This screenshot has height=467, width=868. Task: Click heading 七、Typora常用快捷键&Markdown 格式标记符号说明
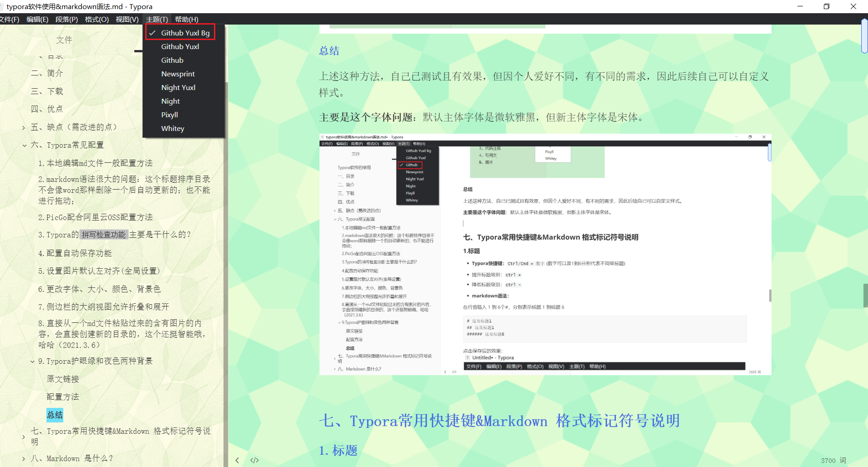coord(499,421)
